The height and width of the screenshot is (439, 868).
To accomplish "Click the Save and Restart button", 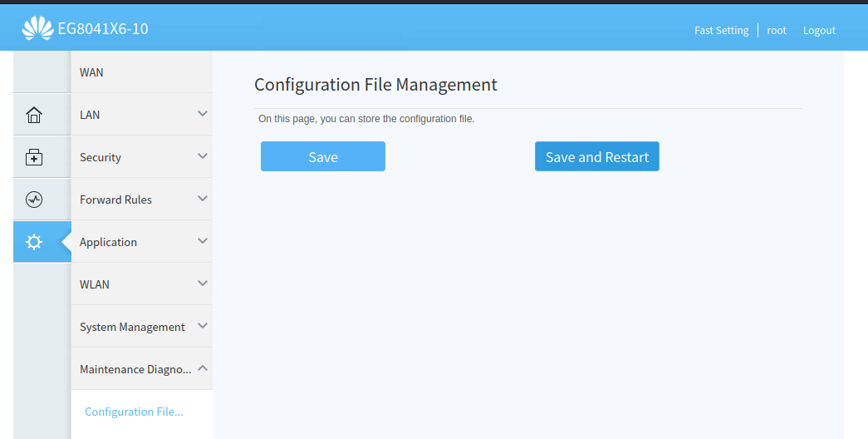I will tap(596, 156).
